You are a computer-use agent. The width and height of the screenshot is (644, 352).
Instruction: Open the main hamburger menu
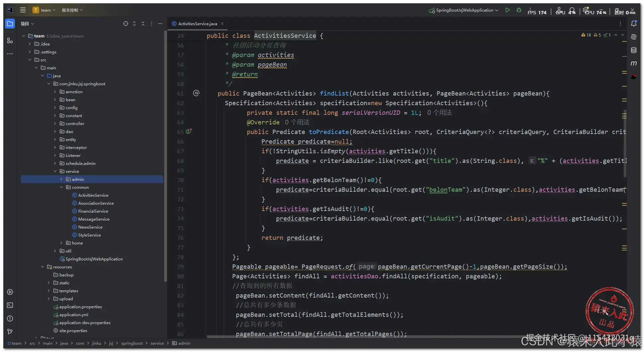click(23, 10)
